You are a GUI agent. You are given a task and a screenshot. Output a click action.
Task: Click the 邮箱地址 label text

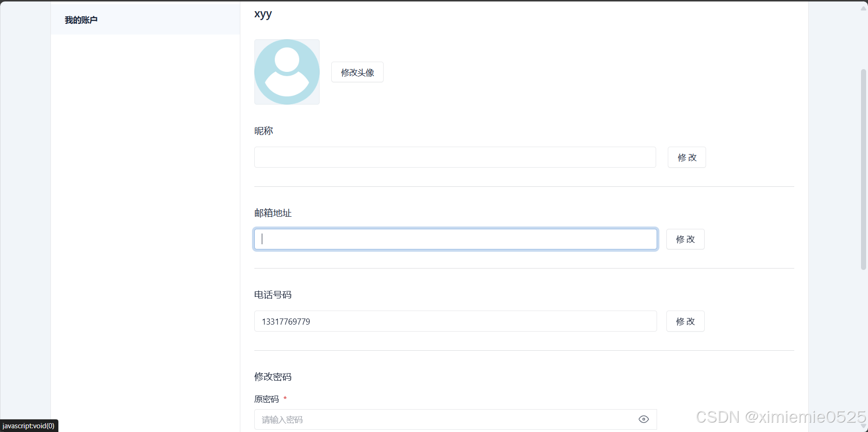[x=273, y=213]
